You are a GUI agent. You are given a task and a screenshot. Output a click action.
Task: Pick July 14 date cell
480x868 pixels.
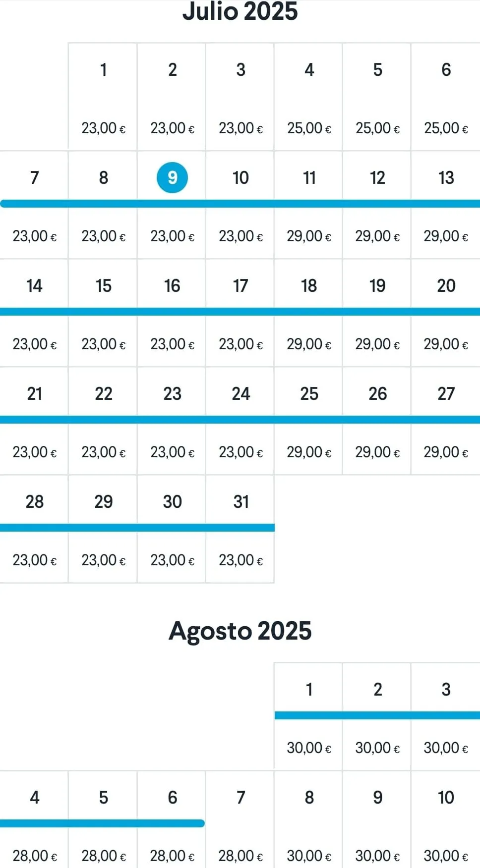point(34,313)
